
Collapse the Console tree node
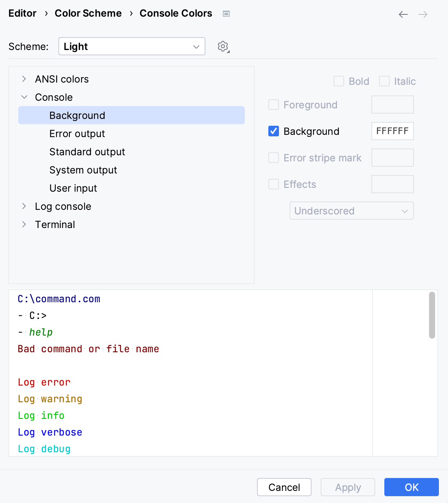tap(23, 97)
